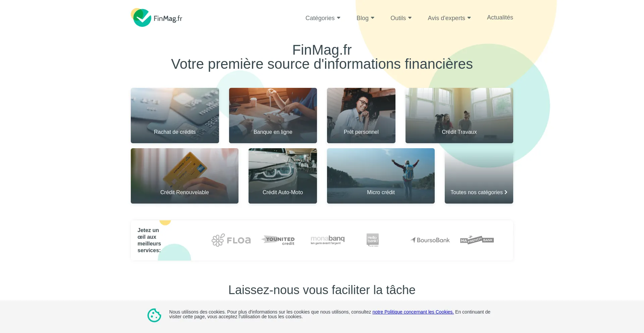Open the Micro crédit card

[x=381, y=176]
